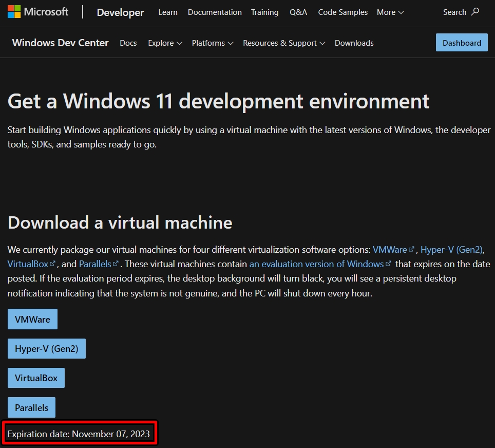Follow the Parallels link in the paragraph
Viewport: 495px width, 448px height.
pyautogui.click(x=99, y=264)
